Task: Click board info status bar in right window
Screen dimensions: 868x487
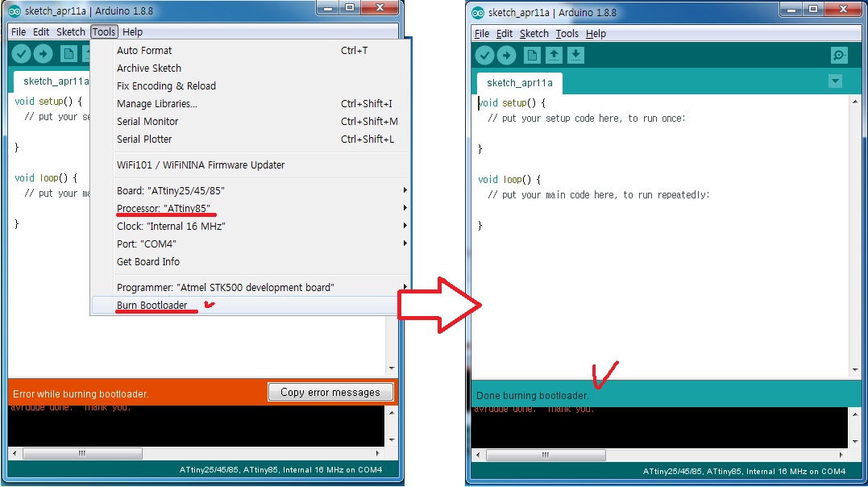Action: (x=744, y=472)
